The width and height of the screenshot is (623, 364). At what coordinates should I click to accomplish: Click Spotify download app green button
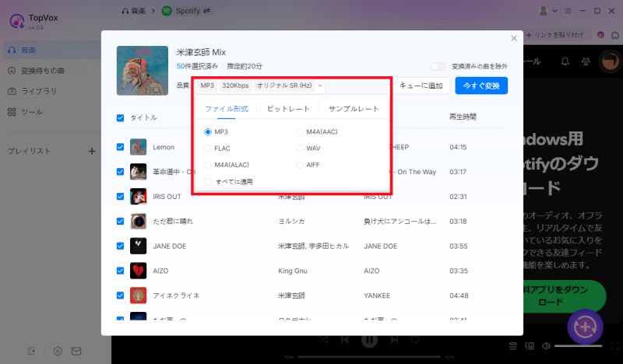coord(563,296)
